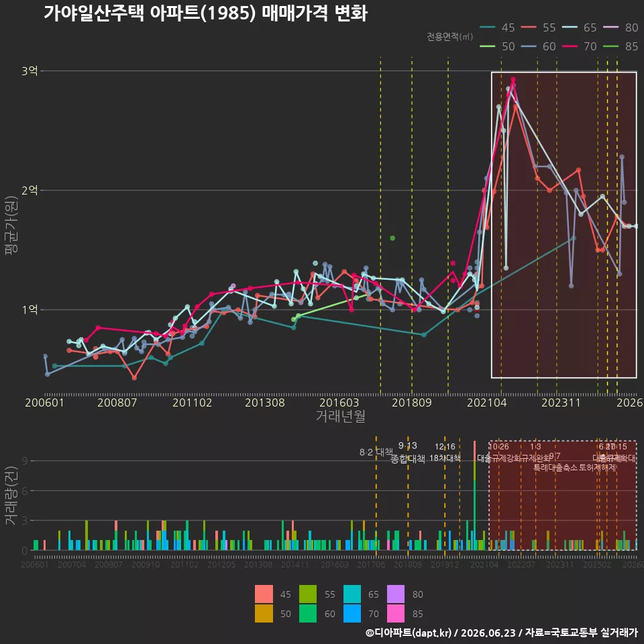
Task: Click the 10·26 policy annotation label
Action: (498, 447)
